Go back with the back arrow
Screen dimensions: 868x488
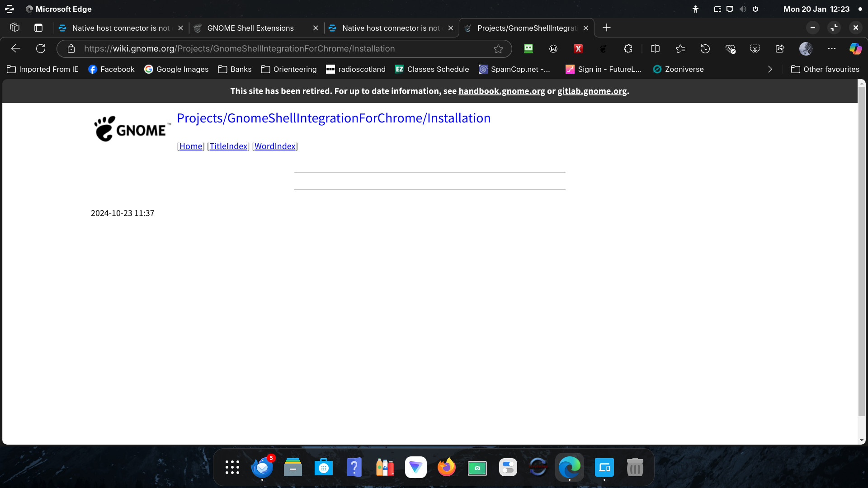pyautogui.click(x=16, y=49)
